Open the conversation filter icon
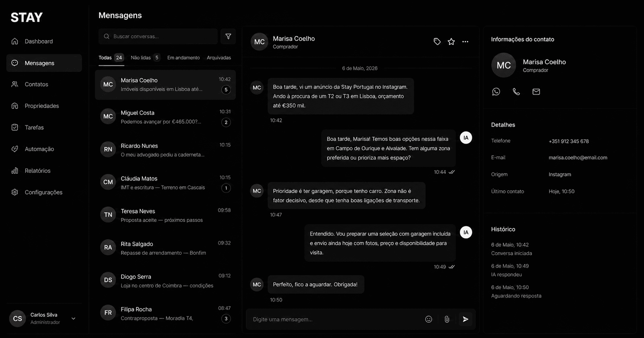Screen dimensions: 644x338 228,36
